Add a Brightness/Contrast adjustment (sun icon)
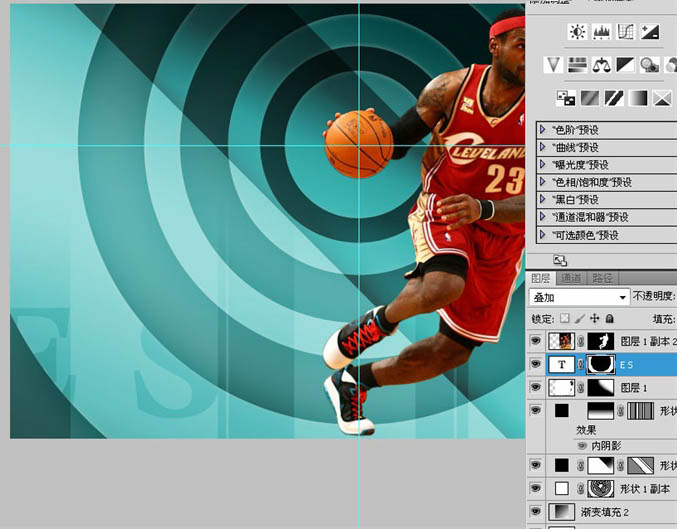 (578, 32)
